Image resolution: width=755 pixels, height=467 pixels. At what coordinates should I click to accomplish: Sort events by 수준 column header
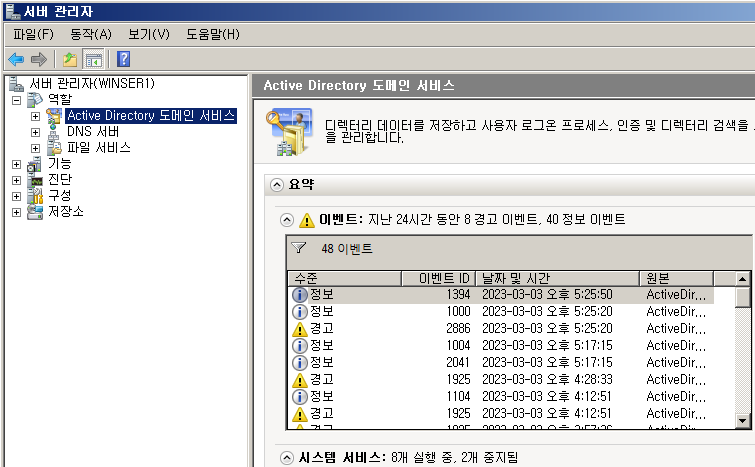click(x=345, y=278)
